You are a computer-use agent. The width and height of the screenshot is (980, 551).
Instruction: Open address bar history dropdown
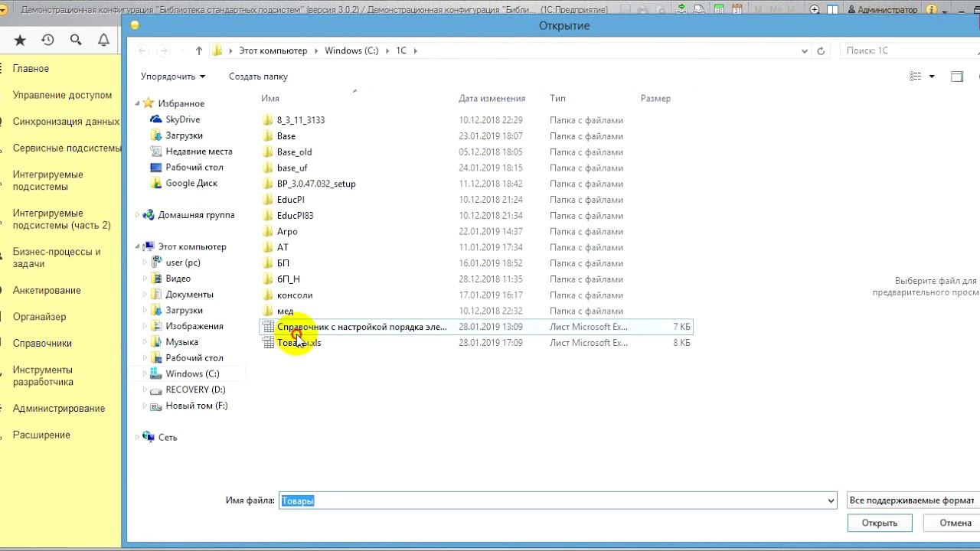tap(804, 51)
